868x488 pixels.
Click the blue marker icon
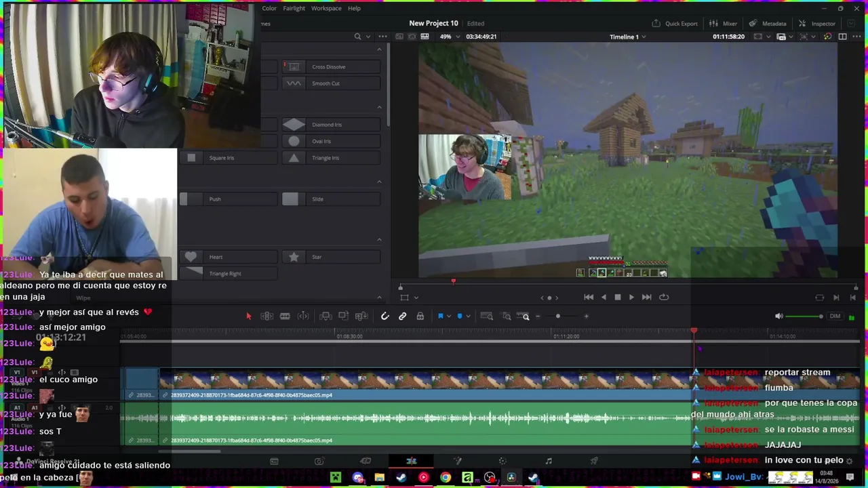click(460, 316)
